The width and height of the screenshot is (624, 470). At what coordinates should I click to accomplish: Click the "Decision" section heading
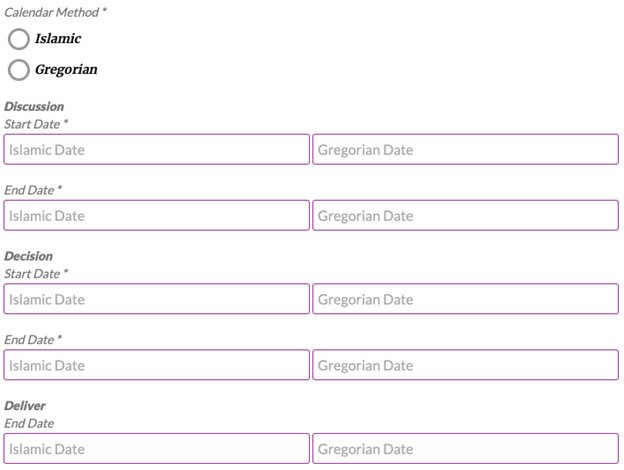(28, 256)
